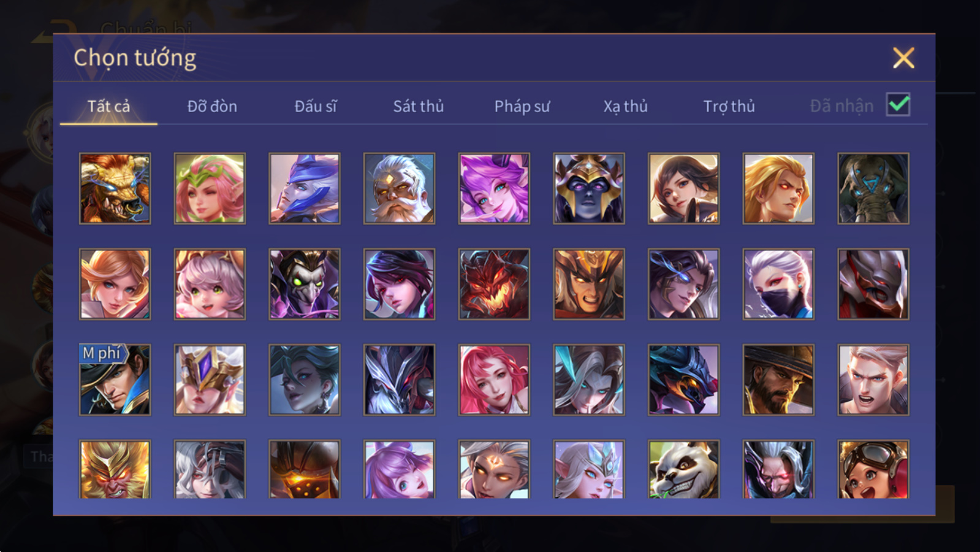980x552 pixels.
Task: Close the Chọn tướng dialog
Action: click(903, 58)
